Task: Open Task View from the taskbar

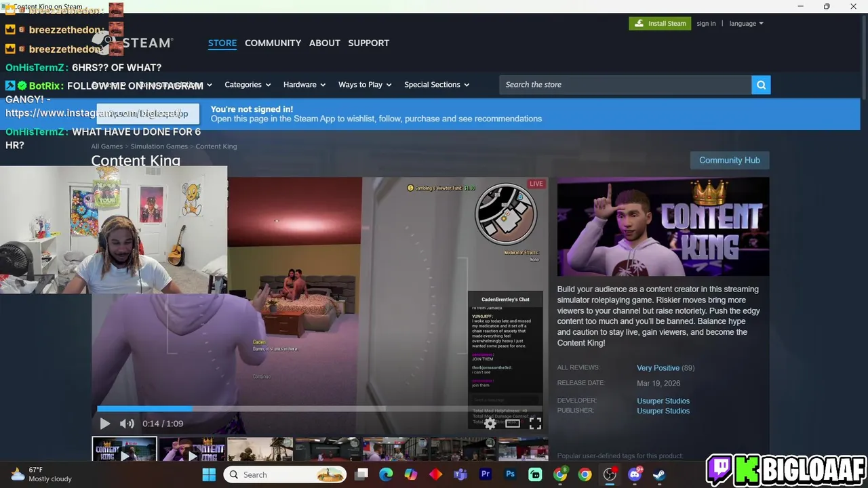Action: [x=361, y=474]
